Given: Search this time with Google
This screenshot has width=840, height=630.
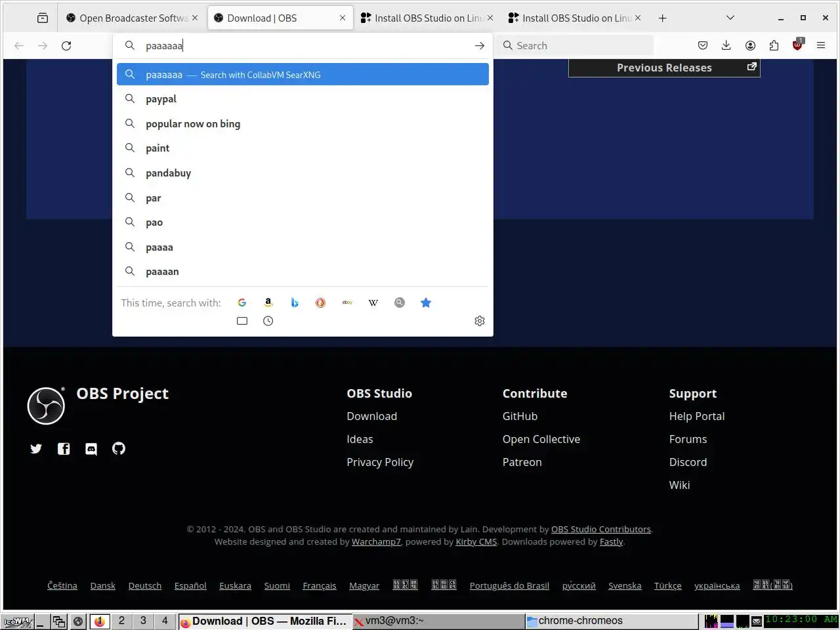Looking at the screenshot, I should tap(242, 303).
